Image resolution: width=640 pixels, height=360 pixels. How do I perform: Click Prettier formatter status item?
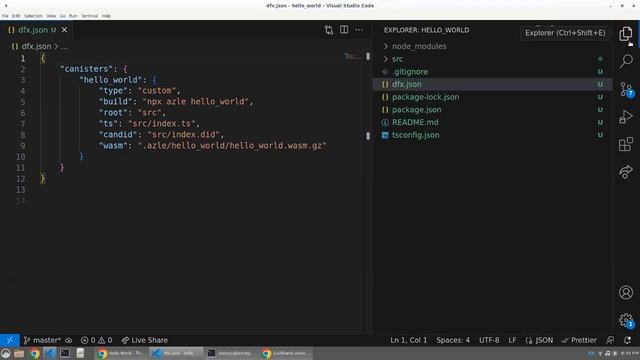[579, 340]
